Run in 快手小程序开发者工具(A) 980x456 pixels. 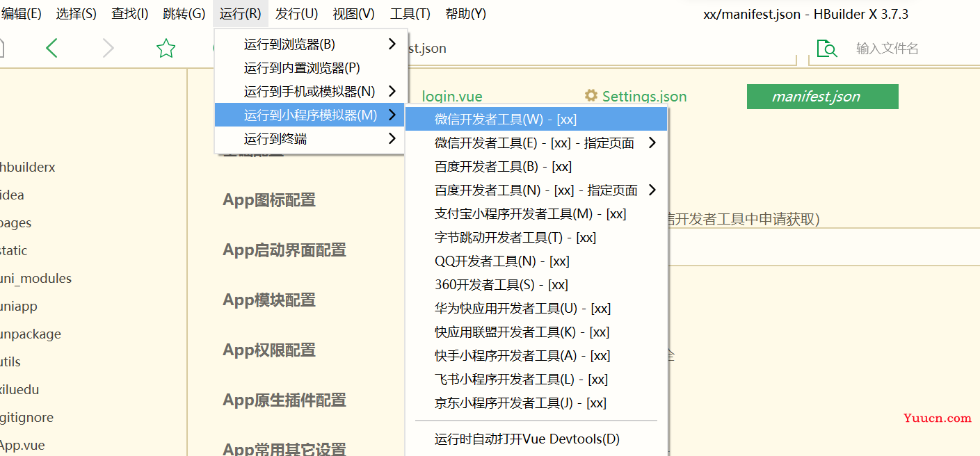click(x=536, y=356)
